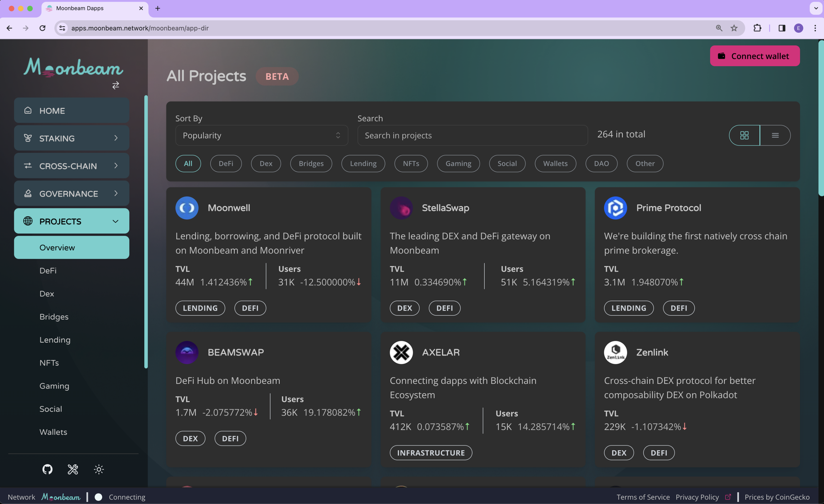This screenshot has width=824, height=504.
Task: Select Wallets in sidebar submenu
Action: tap(53, 432)
